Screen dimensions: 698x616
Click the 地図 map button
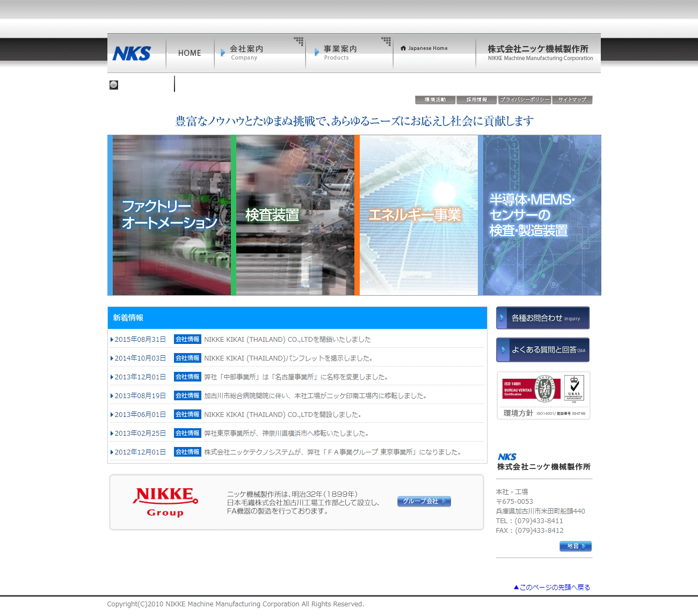tap(576, 546)
